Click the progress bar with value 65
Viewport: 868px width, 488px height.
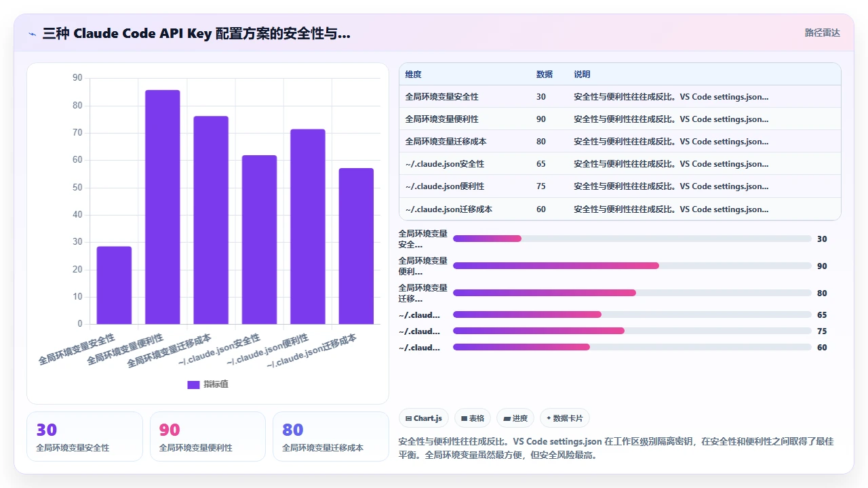pos(632,314)
